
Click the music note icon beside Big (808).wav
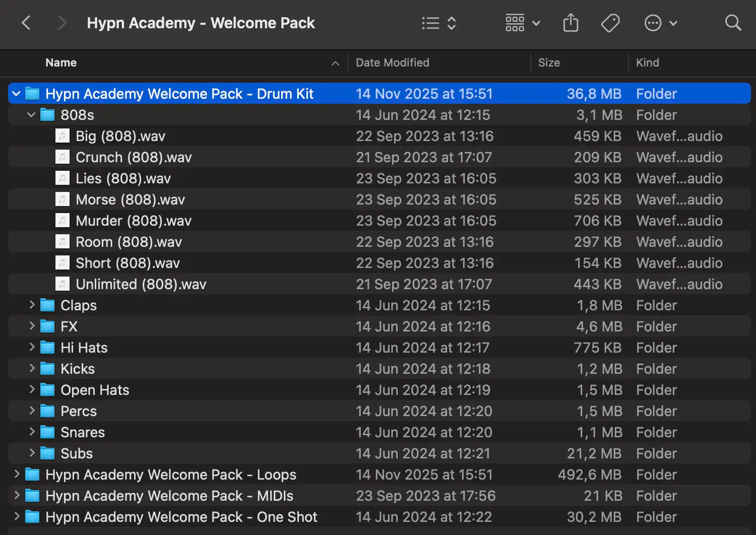click(62, 136)
